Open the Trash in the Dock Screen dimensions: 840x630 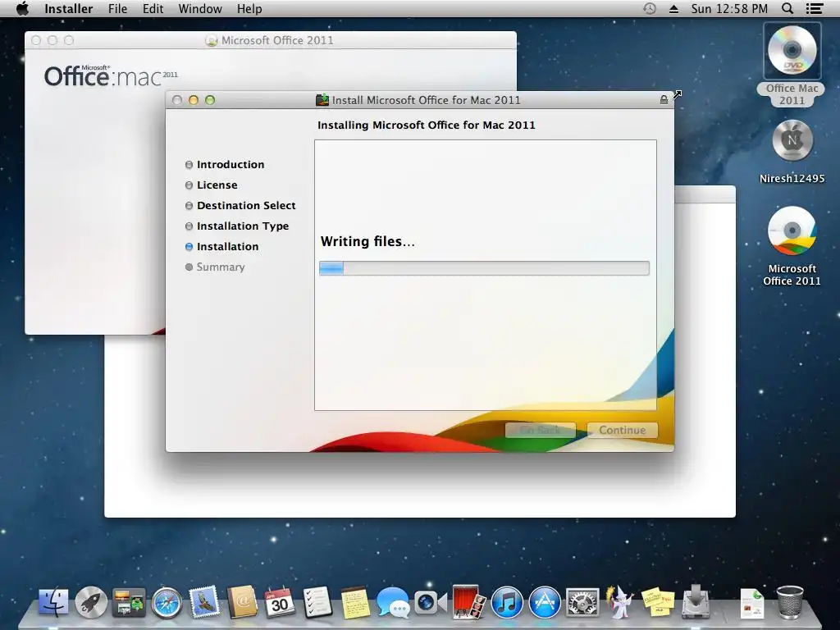click(790, 602)
